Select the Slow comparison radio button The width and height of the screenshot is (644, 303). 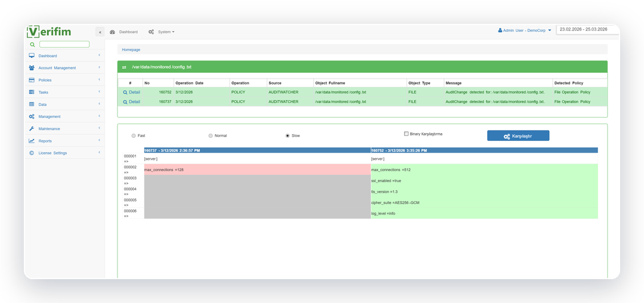click(x=287, y=135)
